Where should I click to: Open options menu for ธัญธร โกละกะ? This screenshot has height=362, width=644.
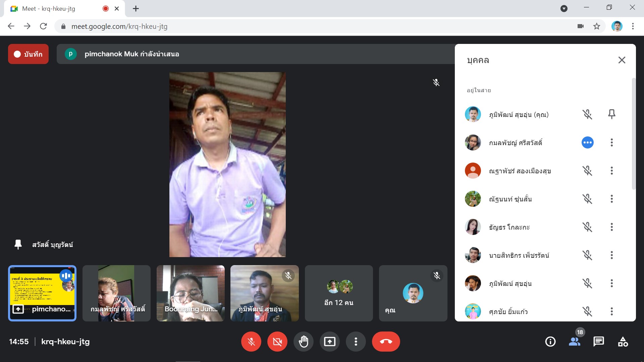point(611,227)
